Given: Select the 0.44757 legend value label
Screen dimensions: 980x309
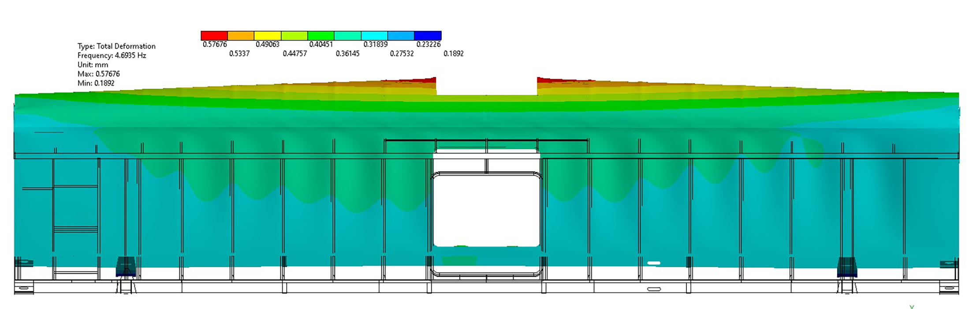Looking at the screenshot, I should click(x=294, y=53).
